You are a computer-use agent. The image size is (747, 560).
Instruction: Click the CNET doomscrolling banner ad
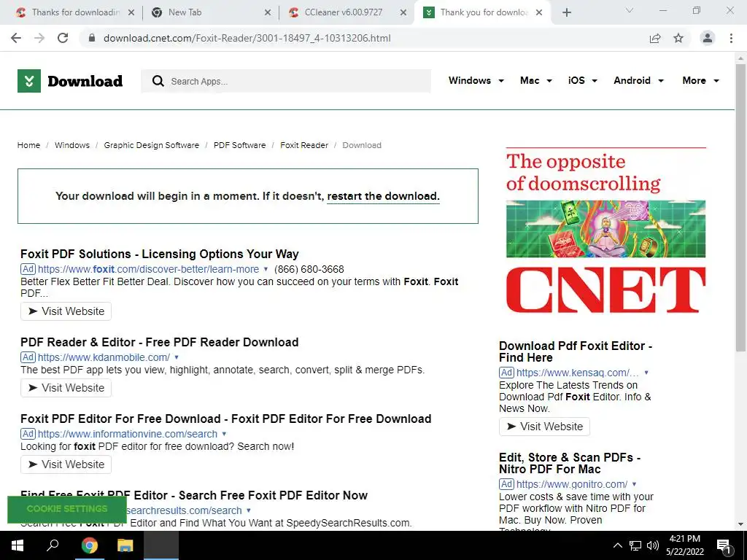(x=605, y=231)
